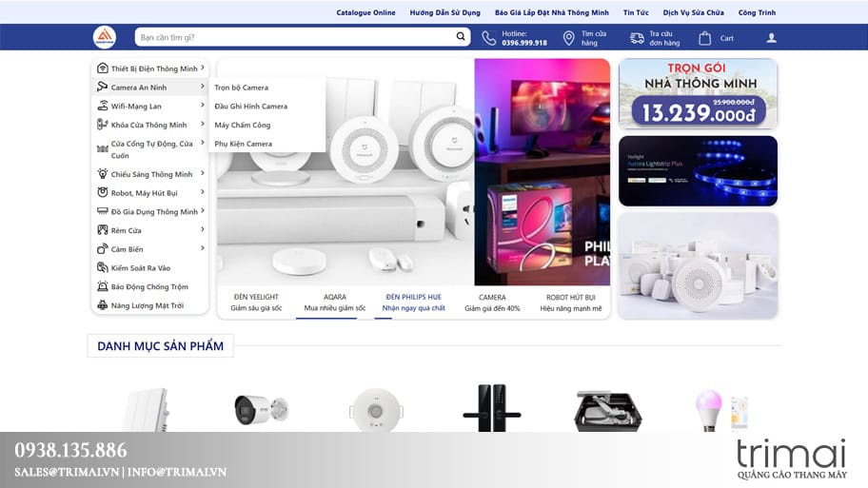868x488 pixels.
Task: Open the user account icon
Action: (x=771, y=38)
